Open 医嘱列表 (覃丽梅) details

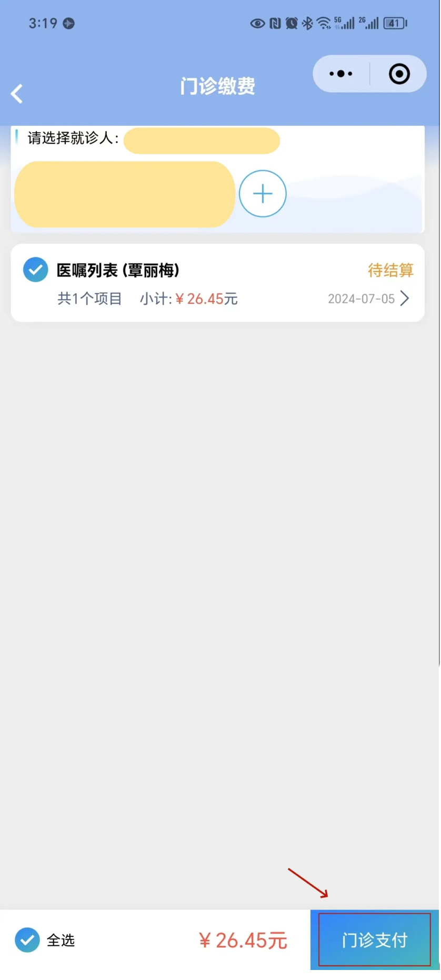tap(118, 270)
